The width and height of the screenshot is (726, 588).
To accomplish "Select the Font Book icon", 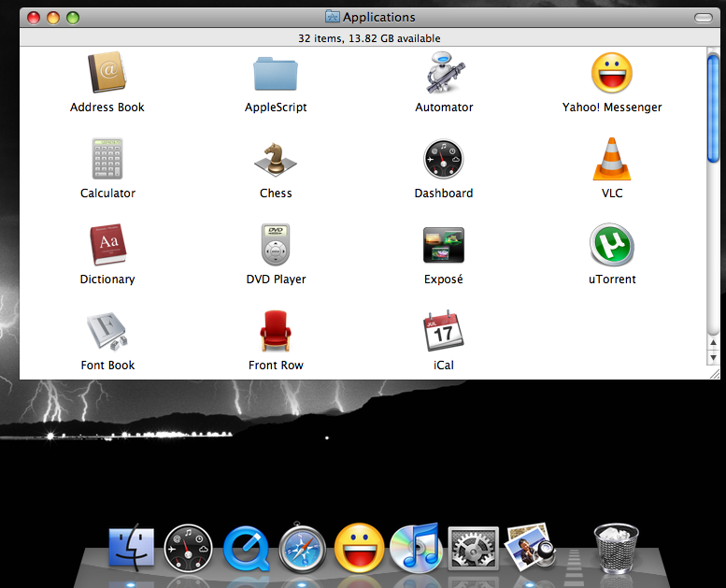I will point(107,331).
